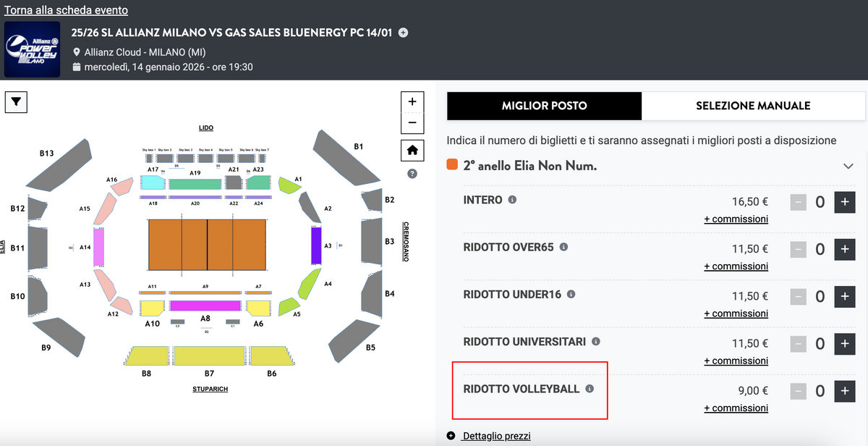Screen dimensions: 868x446
Task: Open the seat map filter icon
Action: 15,103
